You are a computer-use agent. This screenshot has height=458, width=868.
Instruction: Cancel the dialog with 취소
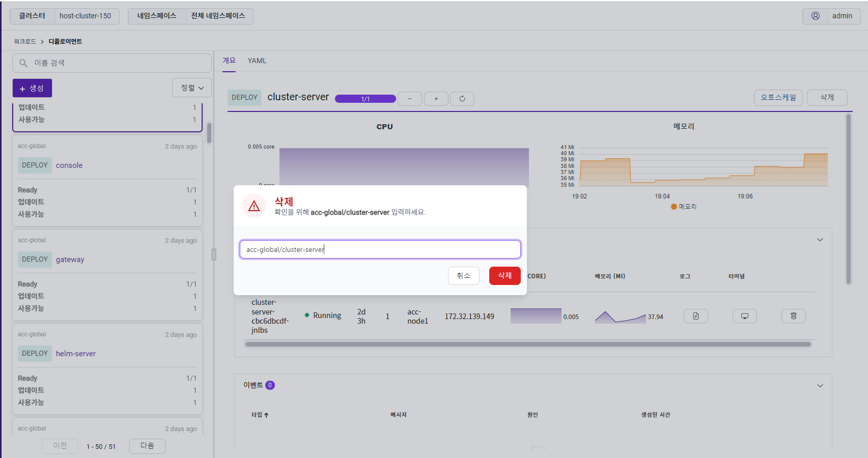pos(464,276)
